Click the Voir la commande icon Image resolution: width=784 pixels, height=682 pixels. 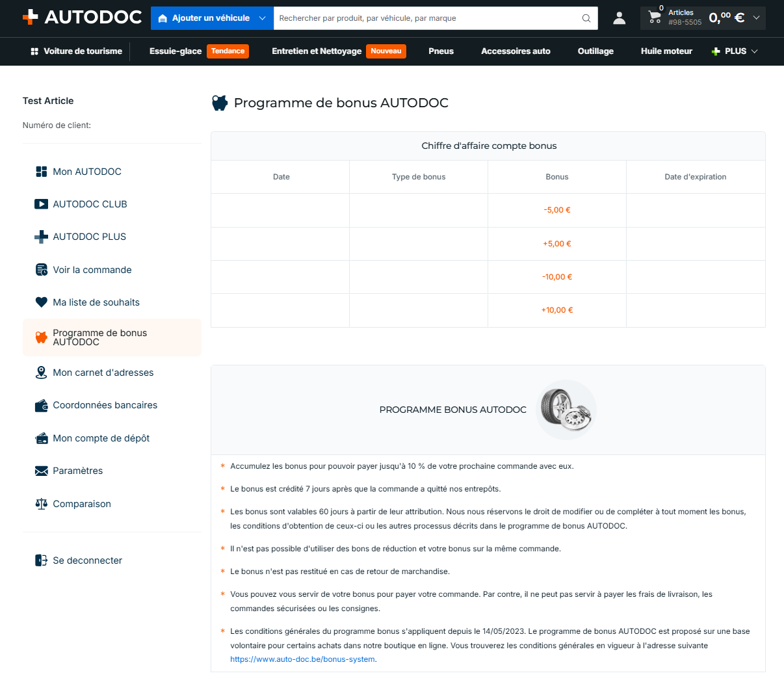[x=42, y=270]
